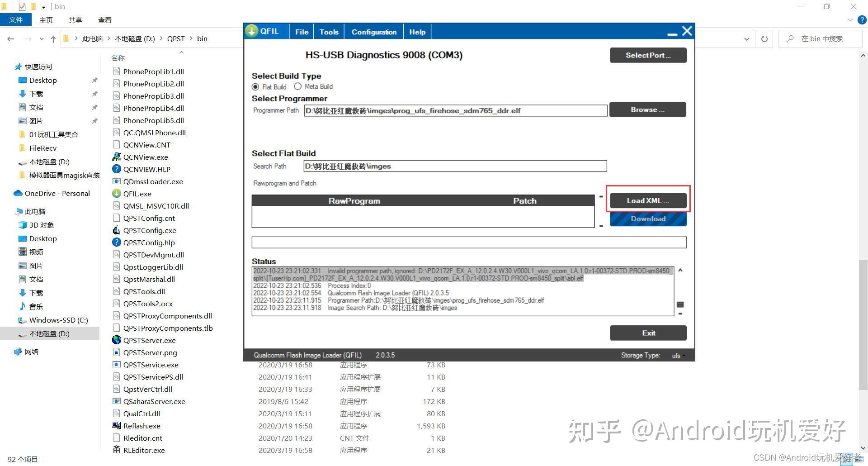Click the QCNView.exe application icon

click(117, 157)
